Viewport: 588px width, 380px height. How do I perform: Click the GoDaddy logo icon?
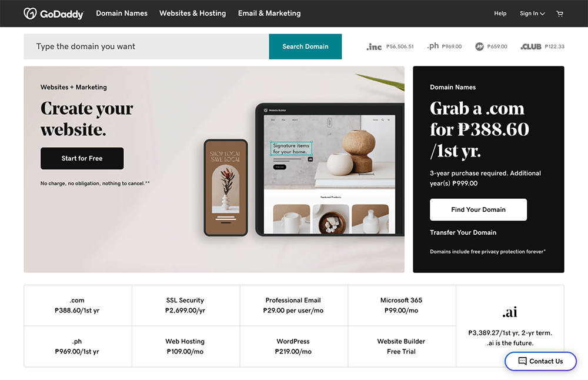[x=30, y=14]
